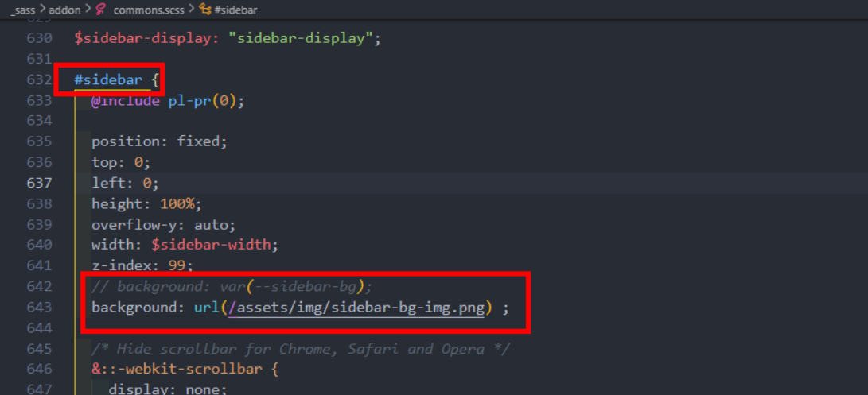Follow the /assets/img/sidebar-bg-img.png path link
This screenshot has width=868, height=395.
[356, 307]
